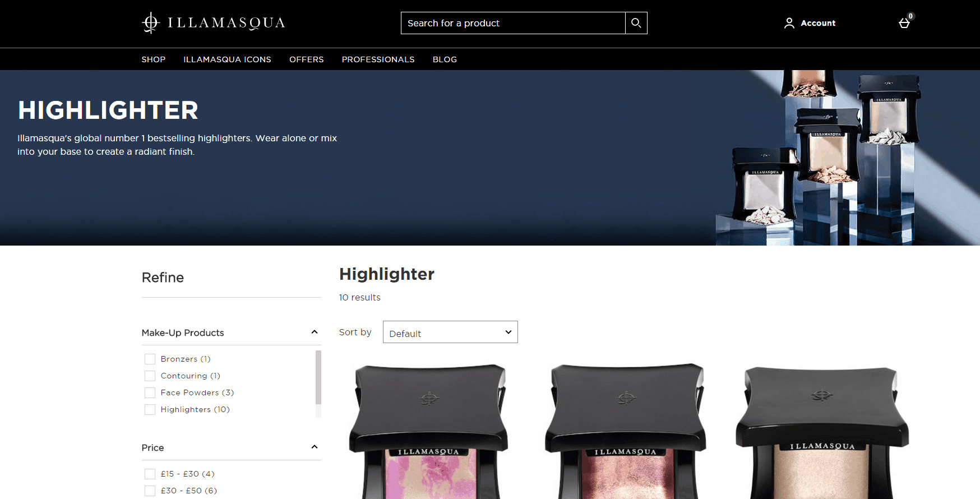Open the shopping basket icon
Viewport: 980px width, 499px height.
[x=904, y=23]
